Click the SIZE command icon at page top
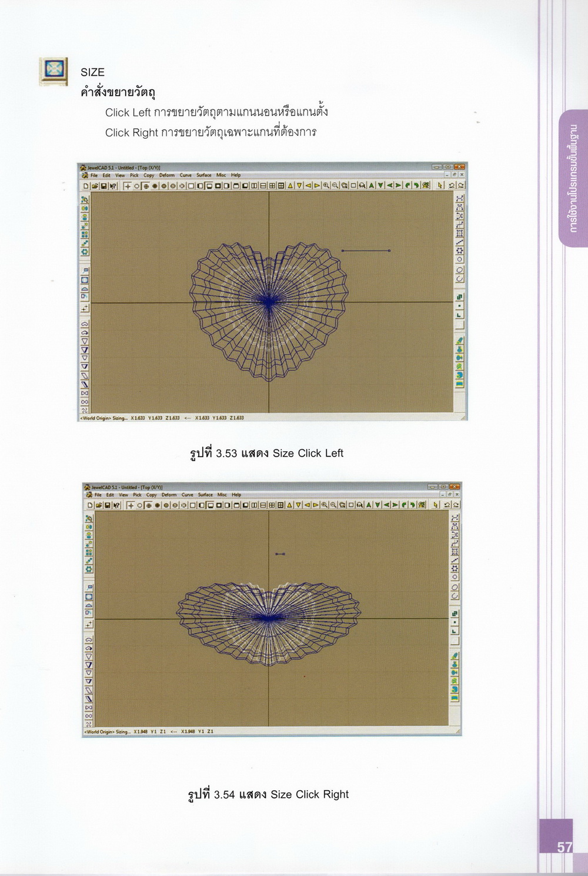The height and width of the screenshot is (876, 588). coord(54,72)
